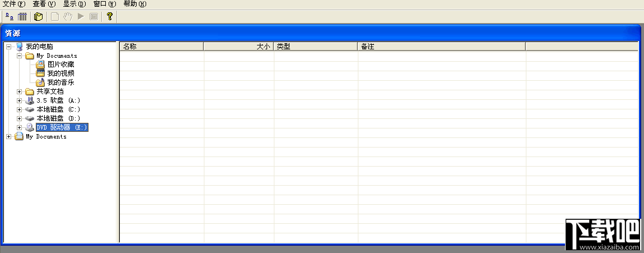Click the yellow package resources toolbar icon
644x253 pixels.
point(39,16)
